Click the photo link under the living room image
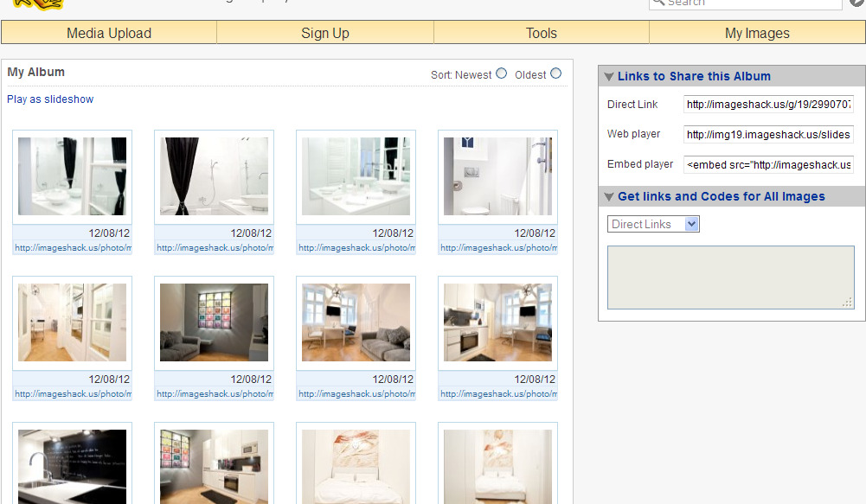This screenshot has width=866, height=504. click(356, 394)
